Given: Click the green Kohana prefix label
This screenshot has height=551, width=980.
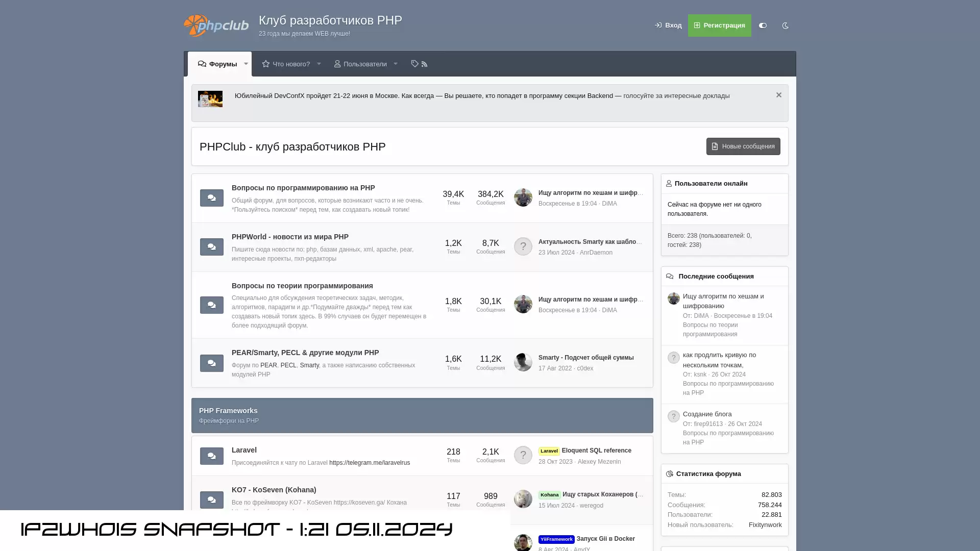Looking at the screenshot, I should 550,495.
